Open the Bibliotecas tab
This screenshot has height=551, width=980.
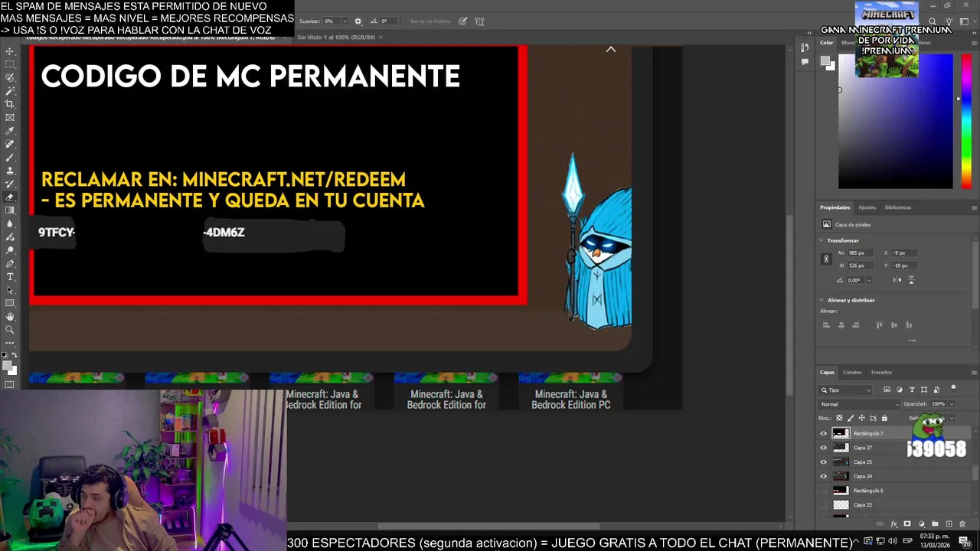point(897,207)
